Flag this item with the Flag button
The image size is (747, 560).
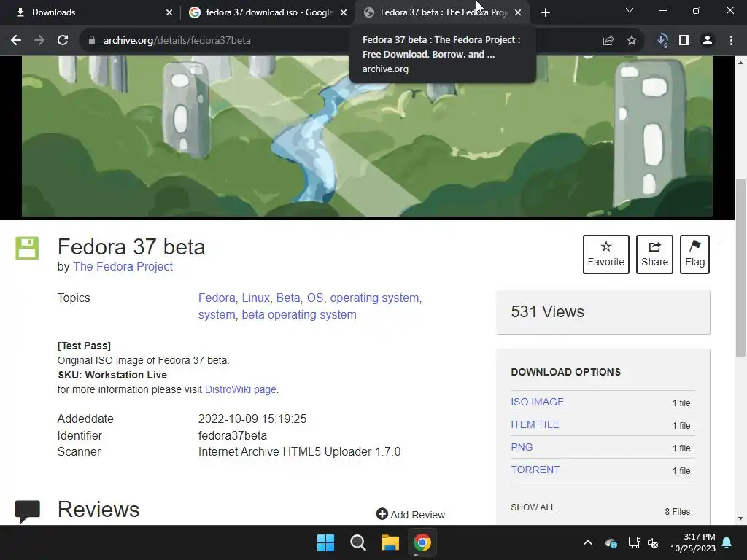pyautogui.click(x=694, y=254)
